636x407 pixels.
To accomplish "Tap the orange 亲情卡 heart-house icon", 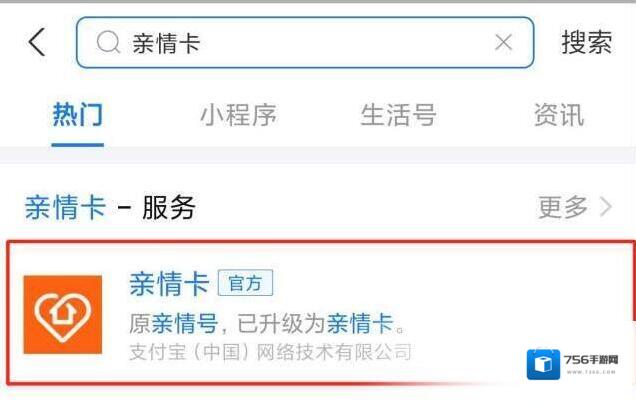I will click(63, 314).
